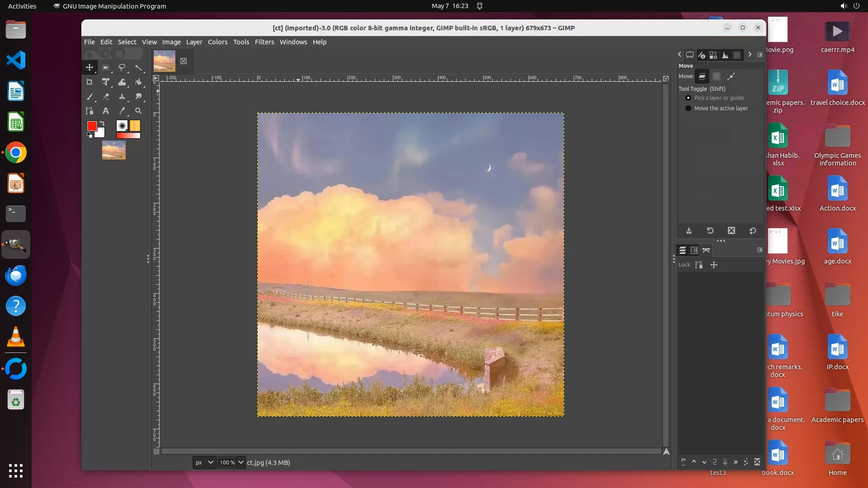Select the Zoom magnifier tool
868x488 pixels.
(x=138, y=111)
